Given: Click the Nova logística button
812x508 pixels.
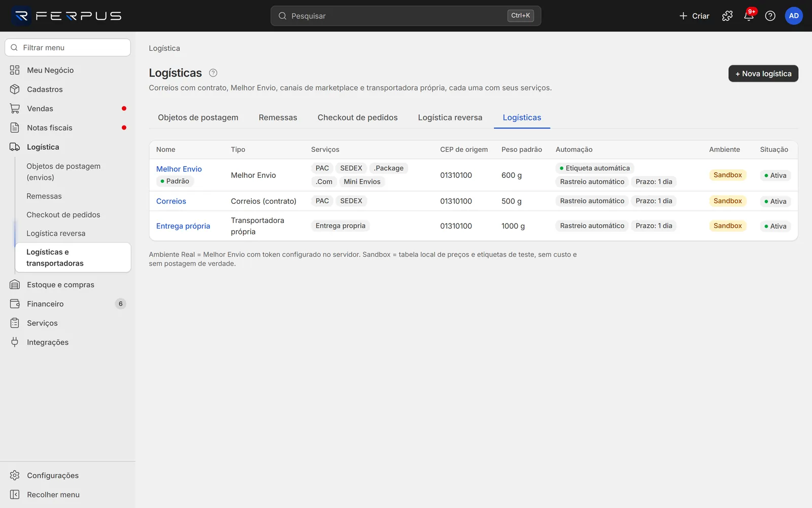Looking at the screenshot, I should pos(763,74).
